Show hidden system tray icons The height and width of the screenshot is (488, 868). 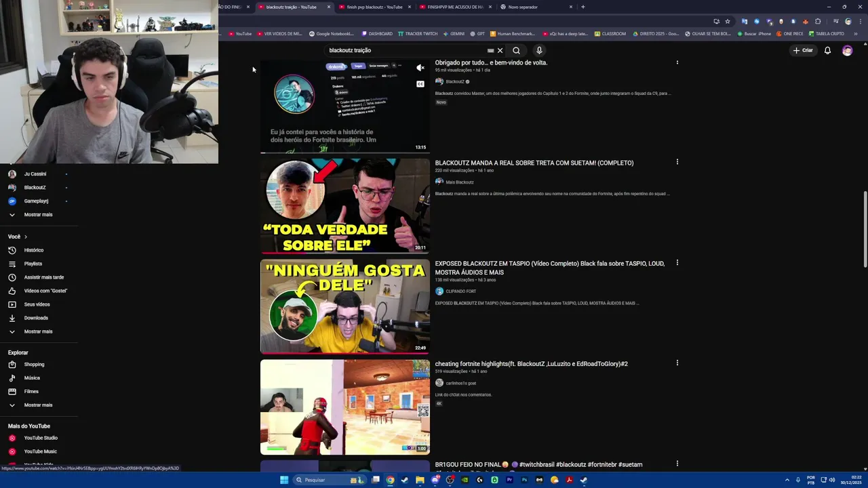coord(787,480)
